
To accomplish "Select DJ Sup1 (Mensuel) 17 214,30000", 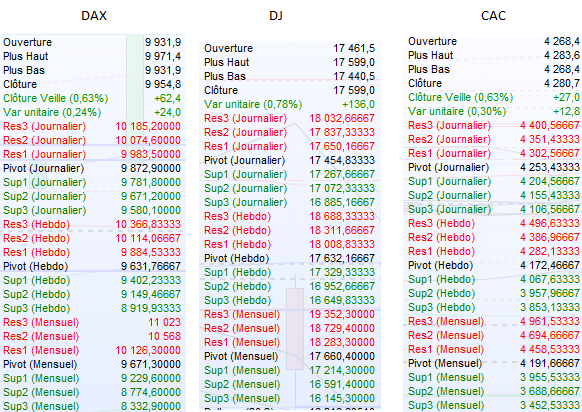I will 290,370.
